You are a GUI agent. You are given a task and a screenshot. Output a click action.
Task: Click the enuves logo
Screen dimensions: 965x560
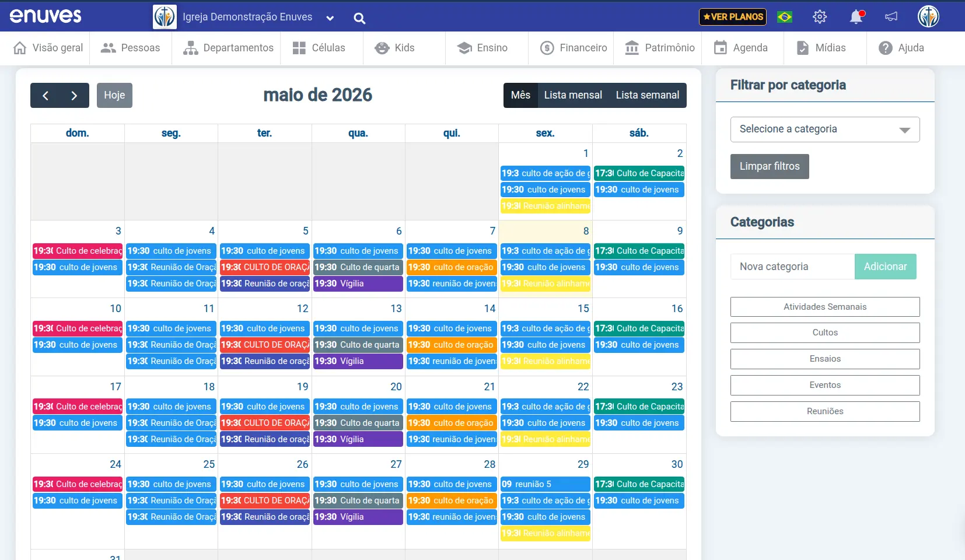coord(46,16)
